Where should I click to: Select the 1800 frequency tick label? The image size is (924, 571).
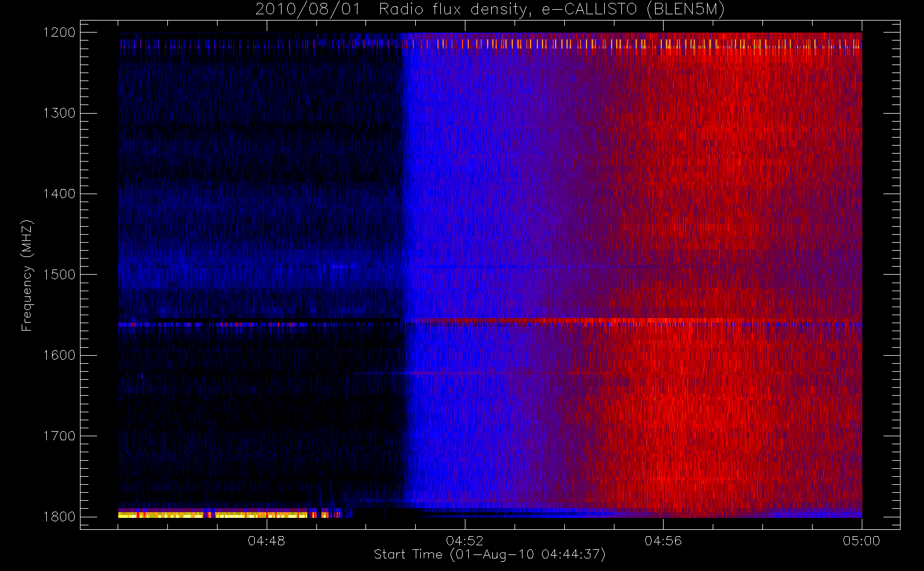click(59, 517)
